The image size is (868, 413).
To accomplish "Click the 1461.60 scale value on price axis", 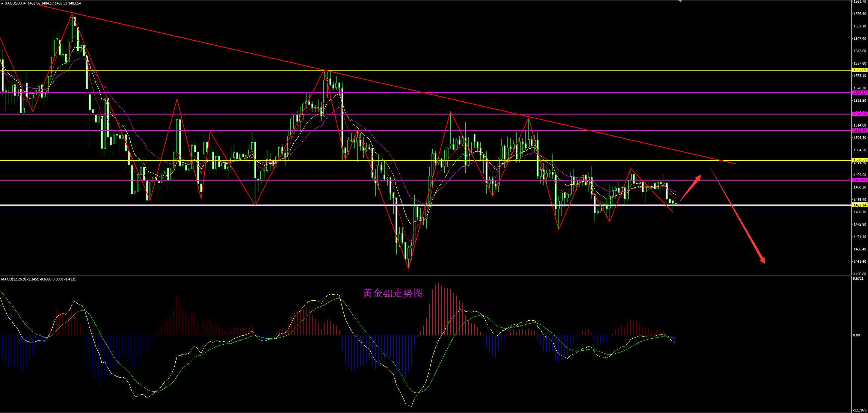I will [860, 262].
